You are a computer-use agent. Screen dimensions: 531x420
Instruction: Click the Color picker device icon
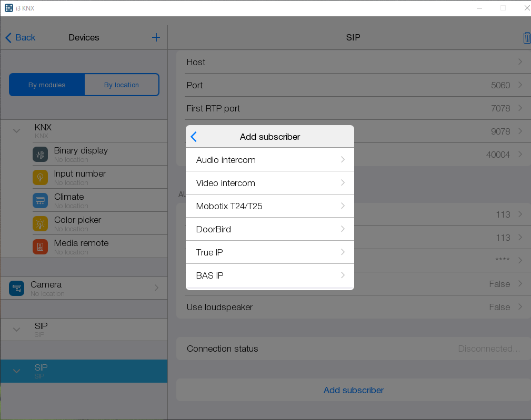point(40,224)
